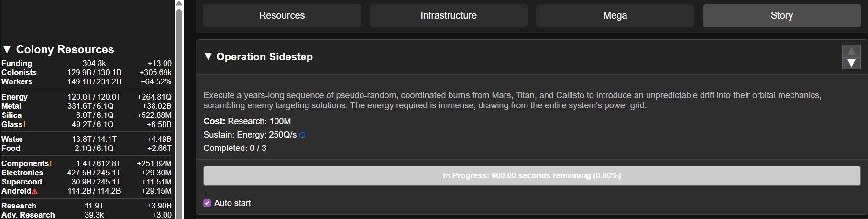
Task: Click the sidebar vertical scrollbar
Action: tap(179, 114)
